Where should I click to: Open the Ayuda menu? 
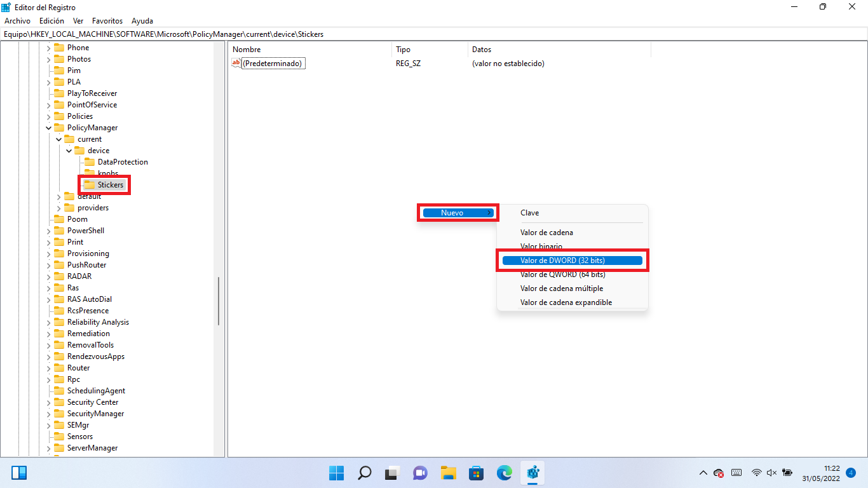pos(142,21)
